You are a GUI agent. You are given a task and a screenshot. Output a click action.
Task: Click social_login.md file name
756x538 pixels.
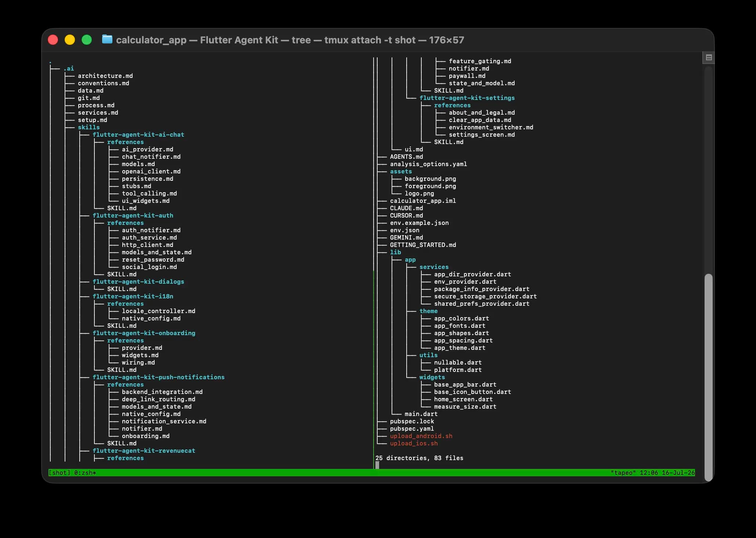[150, 267]
